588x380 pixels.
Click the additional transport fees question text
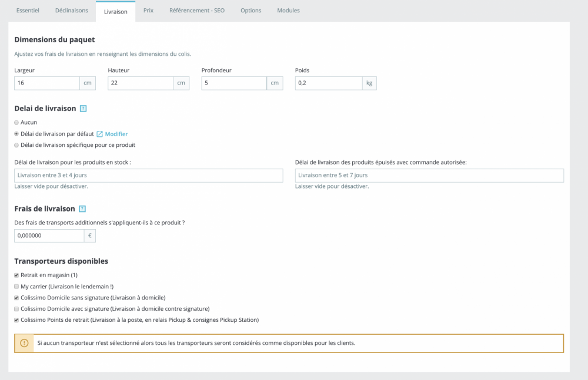point(99,223)
